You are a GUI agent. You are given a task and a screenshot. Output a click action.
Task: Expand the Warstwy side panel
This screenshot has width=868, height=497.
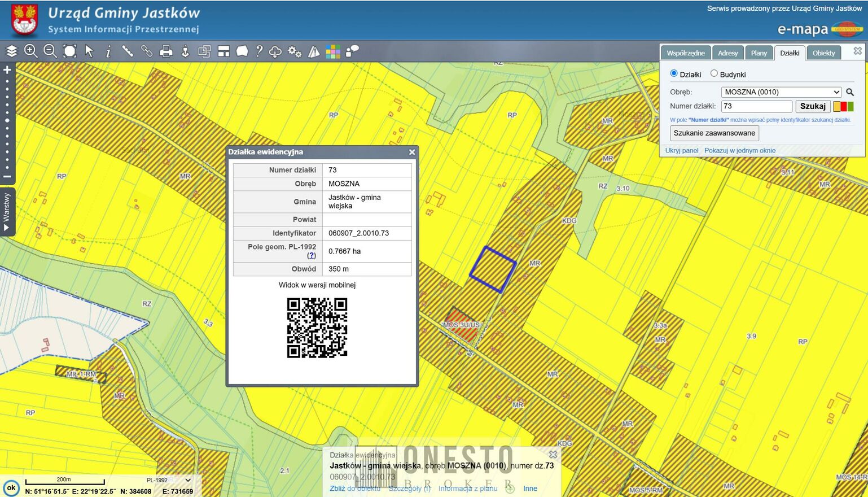tap(7, 211)
